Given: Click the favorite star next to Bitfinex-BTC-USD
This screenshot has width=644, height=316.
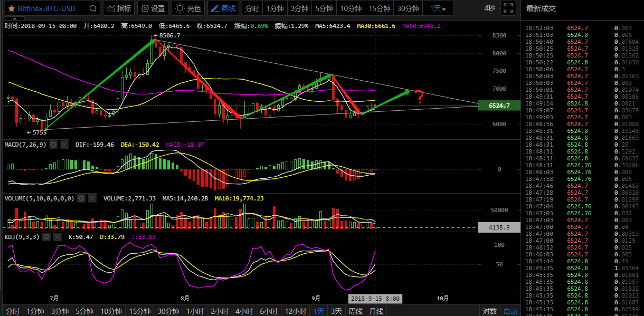Looking at the screenshot, I should [11, 9].
